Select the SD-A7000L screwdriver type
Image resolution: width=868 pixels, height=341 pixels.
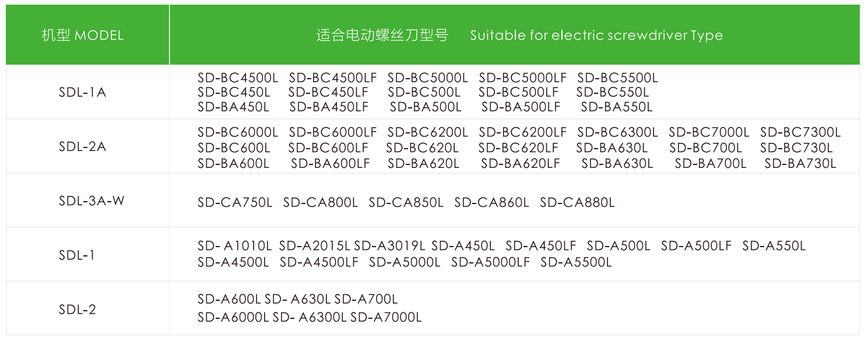click(386, 318)
